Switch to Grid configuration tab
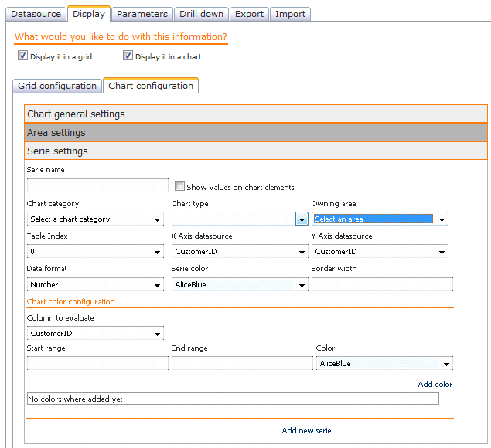Viewport: 491px width, 448px height. tap(58, 86)
